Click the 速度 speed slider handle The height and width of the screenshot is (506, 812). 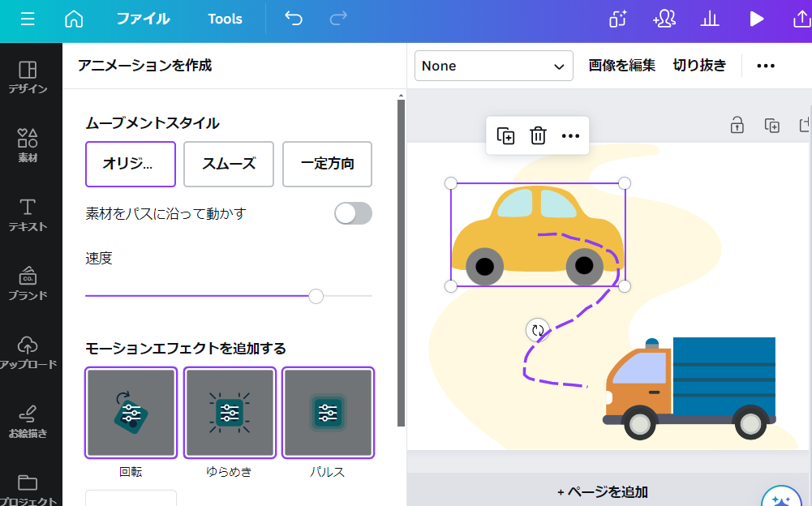[x=316, y=296]
